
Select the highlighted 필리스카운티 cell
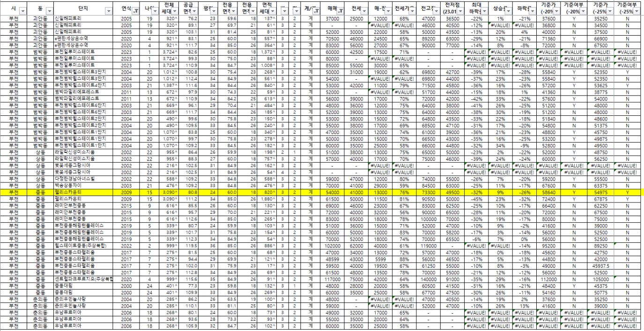[83, 192]
